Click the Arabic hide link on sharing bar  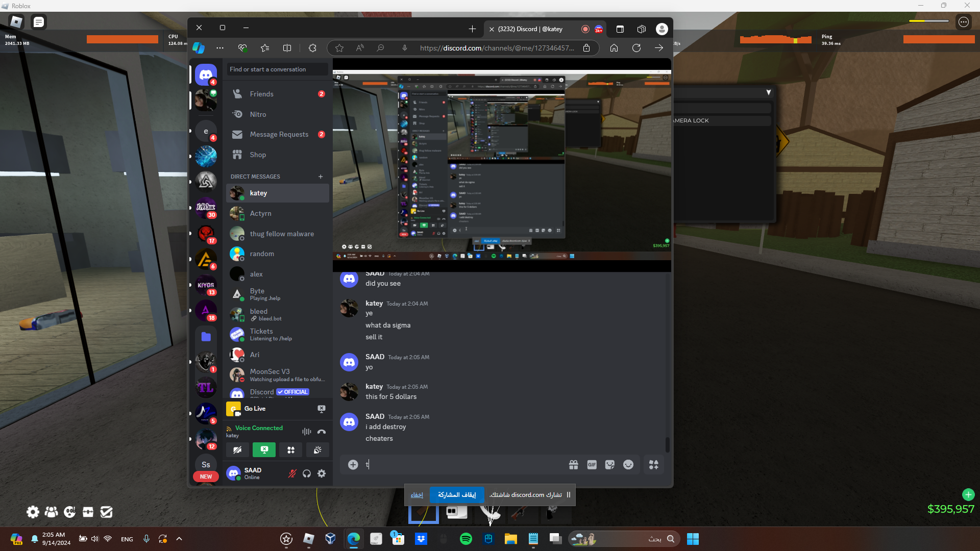tap(417, 495)
